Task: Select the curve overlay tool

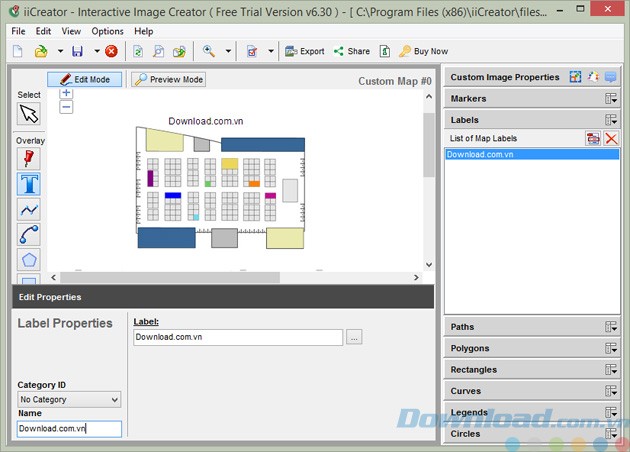Action: (29, 235)
